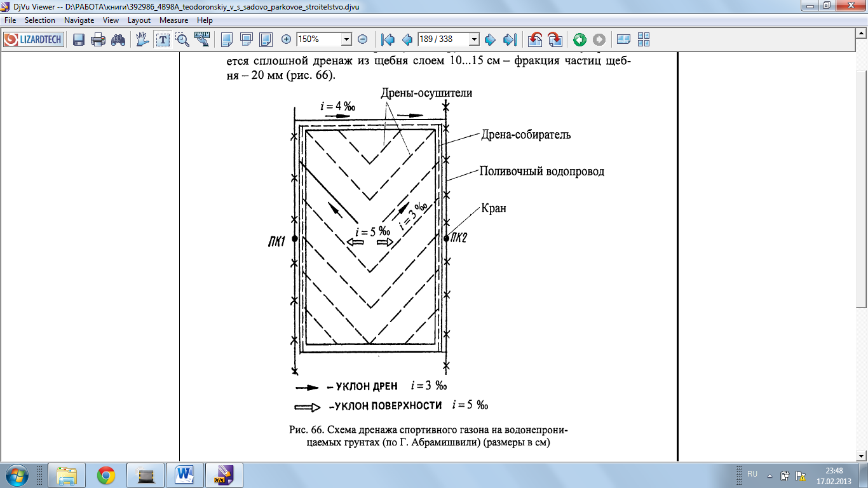
Task: Activate the text selection tool
Action: (163, 39)
